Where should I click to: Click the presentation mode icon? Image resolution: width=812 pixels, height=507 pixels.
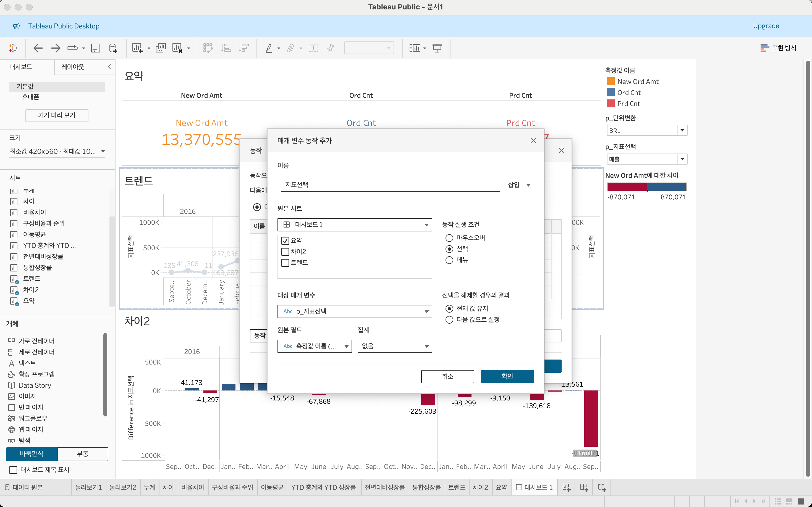[437, 48]
